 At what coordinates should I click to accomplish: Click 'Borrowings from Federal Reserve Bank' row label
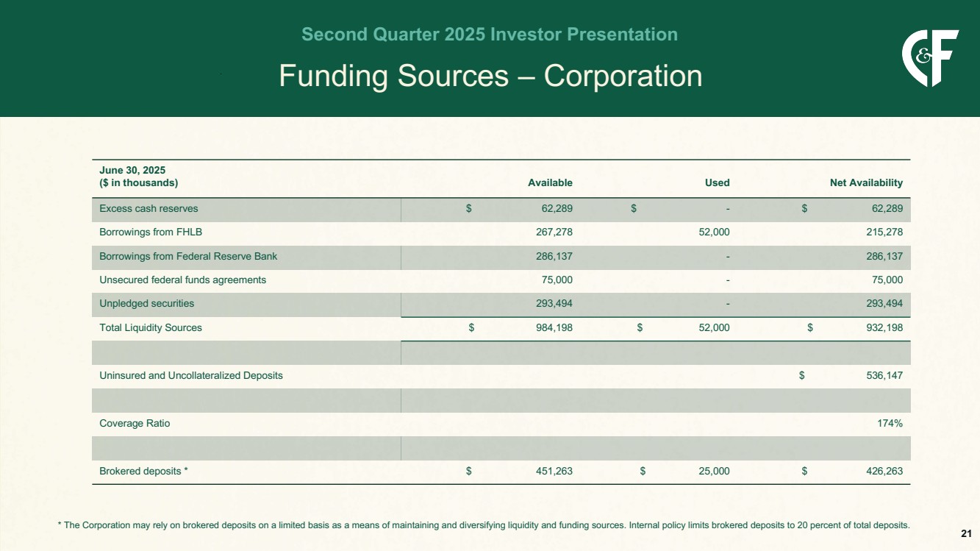(188, 257)
